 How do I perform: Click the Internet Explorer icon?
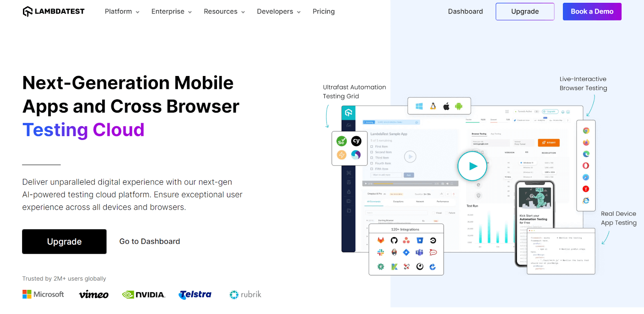coord(586,201)
